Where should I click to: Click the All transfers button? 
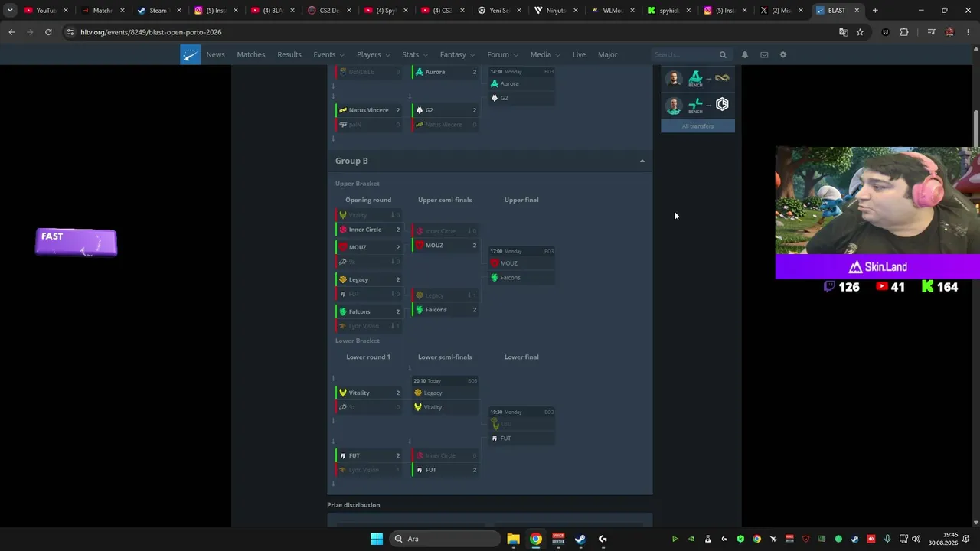click(x=697, y=126)
